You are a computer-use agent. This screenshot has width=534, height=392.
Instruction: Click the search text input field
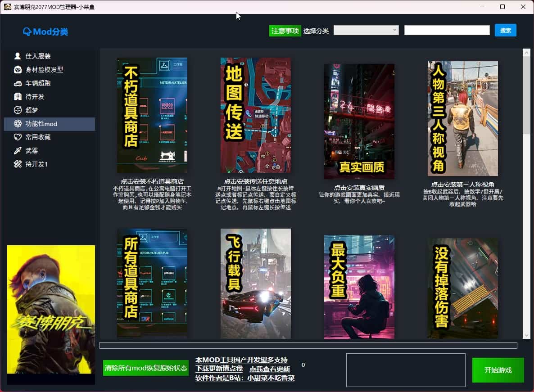click(447, 30)
